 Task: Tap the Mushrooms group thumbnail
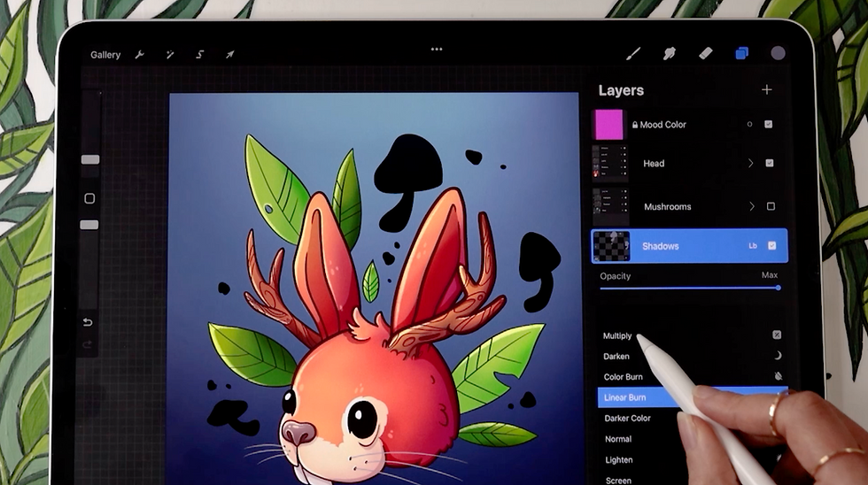coord(610,206)
